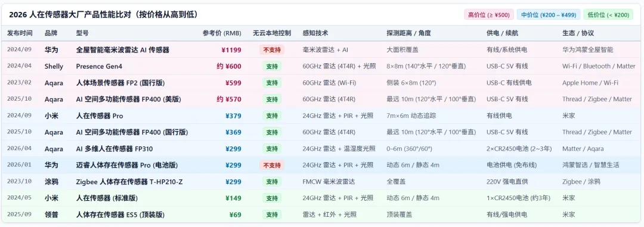The image size is (644, 227).
Task: Select 人体存在传感器 ES5 (顶装版) model name
Action: (120, 214)
